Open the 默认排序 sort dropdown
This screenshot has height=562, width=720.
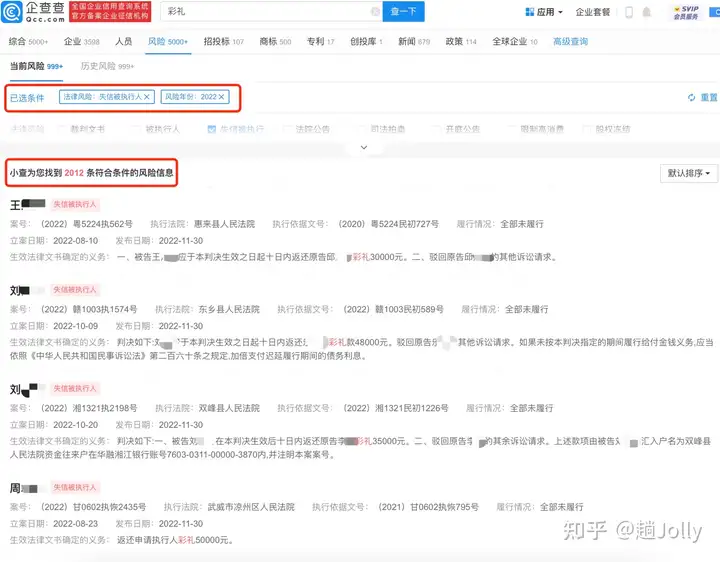click(x=688, y=173)
